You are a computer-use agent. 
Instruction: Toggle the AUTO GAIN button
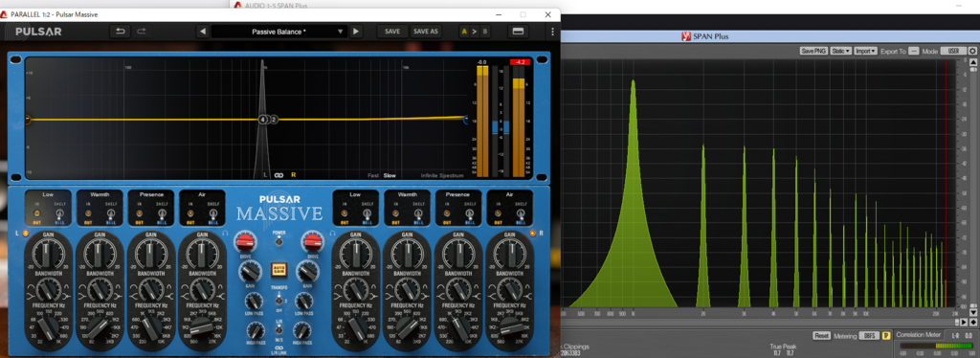pos(278,270)
